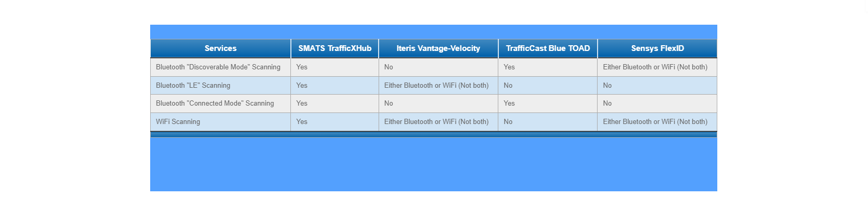
Task: Select the SMATS TrafficXHub column header
Action: (x=335, y=48)
